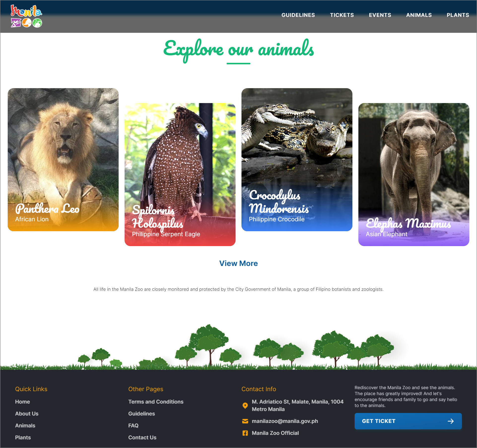477x448 pixels.
Task: Select Animals in the top navigation
Action: pyautogui.click(x=419, y=15)
